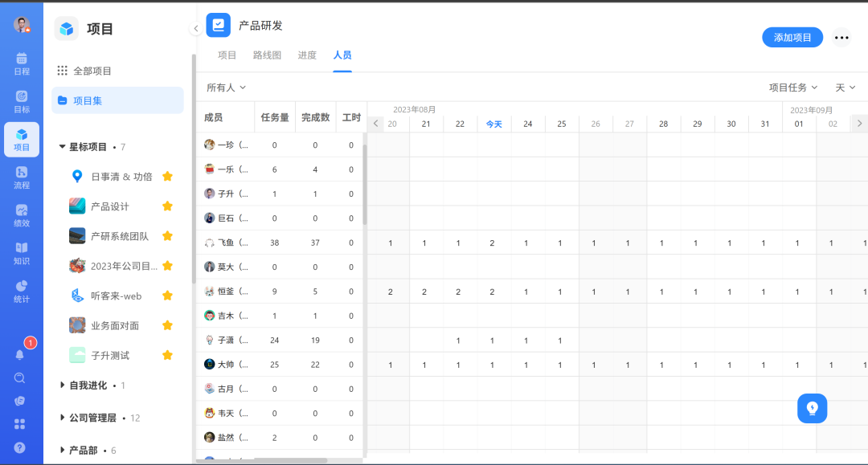This screenshot has width=868, height=465.
Task: Open the 子升测试 project
Action: coord(109,356)
